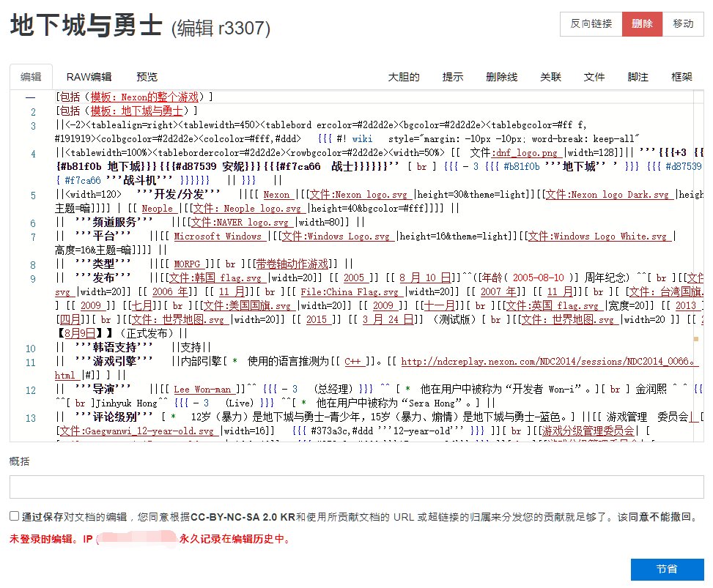The width and height of the screenshot is (713, 588).
Task: Click the 概括 summary input field
Action: tap(356, 487)
